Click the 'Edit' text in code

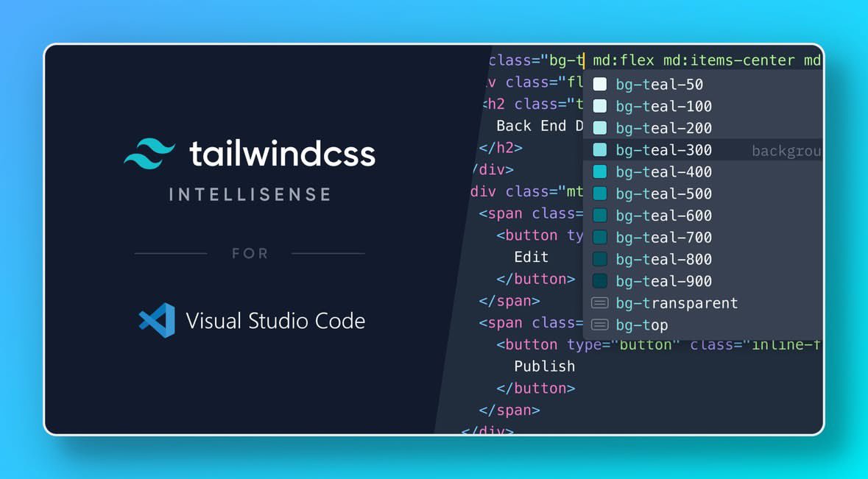tap(531, 258)
